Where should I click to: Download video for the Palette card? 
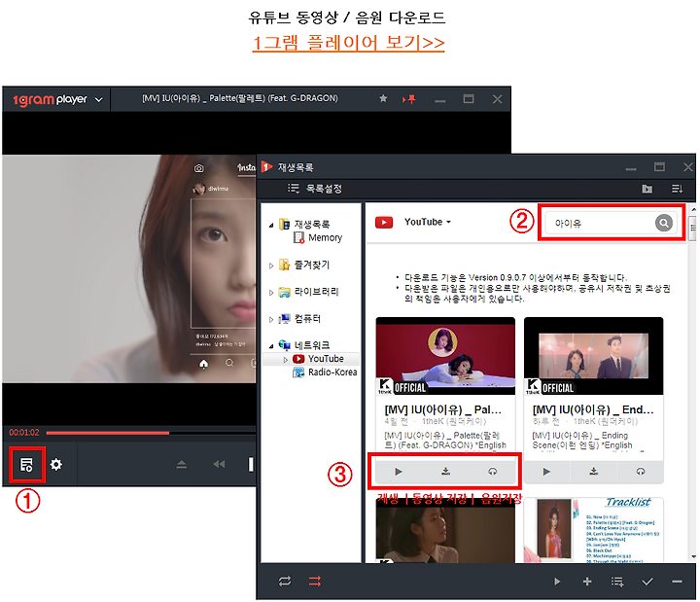(445, 472)
